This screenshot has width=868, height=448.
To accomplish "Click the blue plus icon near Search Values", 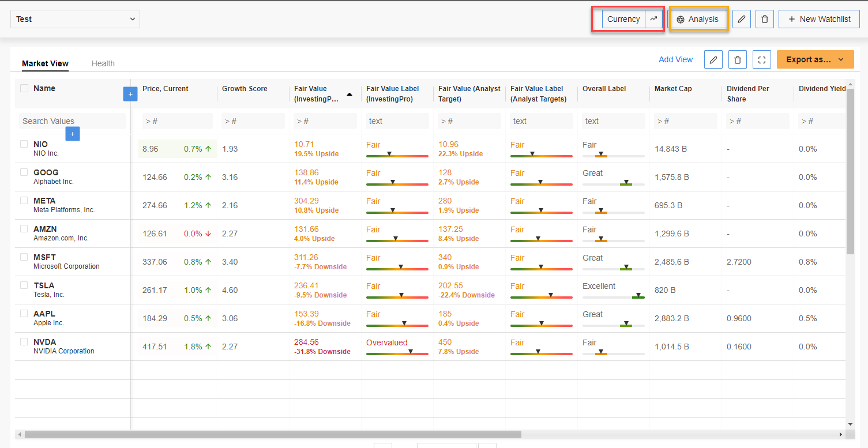I will coord(72,134).
